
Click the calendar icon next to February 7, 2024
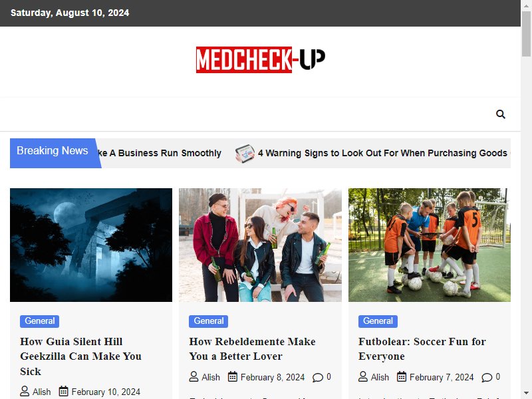tap(402, 376)
